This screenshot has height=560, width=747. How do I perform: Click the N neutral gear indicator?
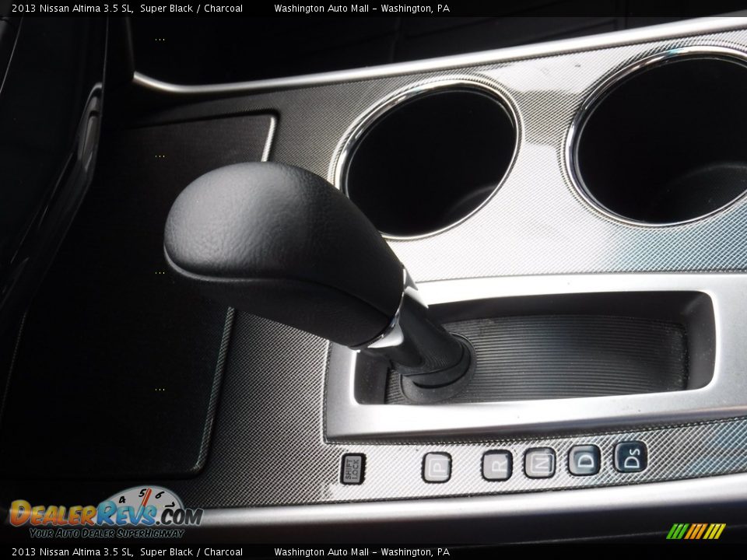tap(539, 462)
